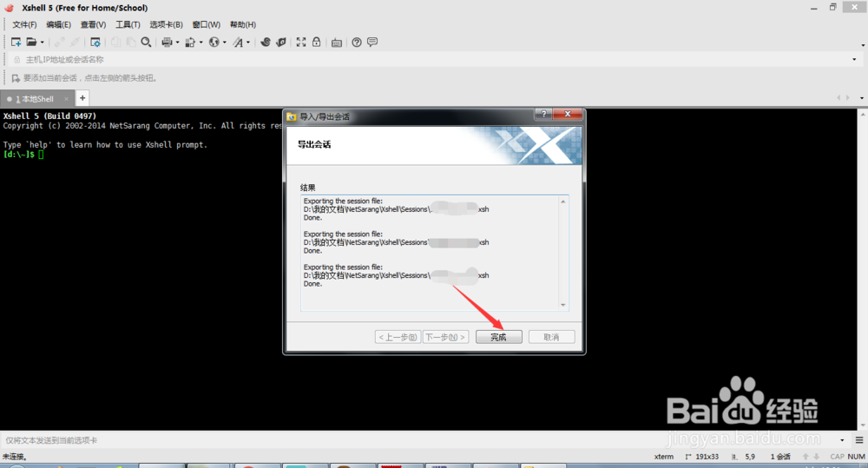
Task: Click the terminal prompt [d:\~]$
Action: (19, 155)
